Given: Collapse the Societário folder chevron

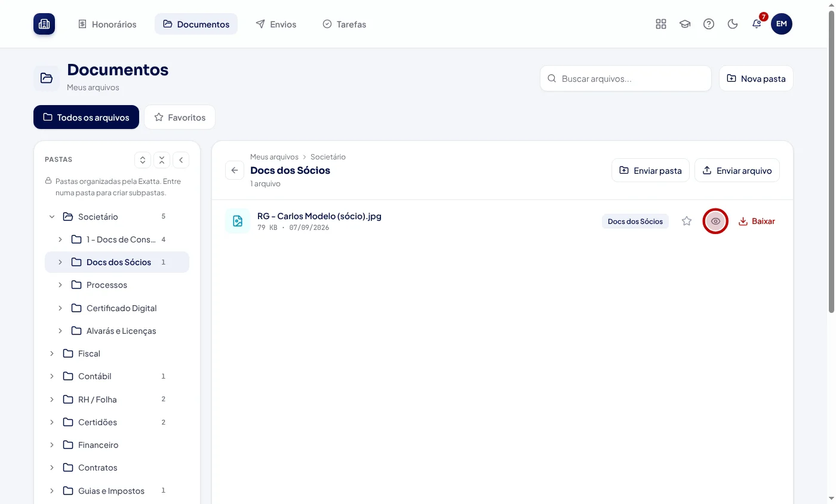Looking at the screenshot, I should coord(52,217).
